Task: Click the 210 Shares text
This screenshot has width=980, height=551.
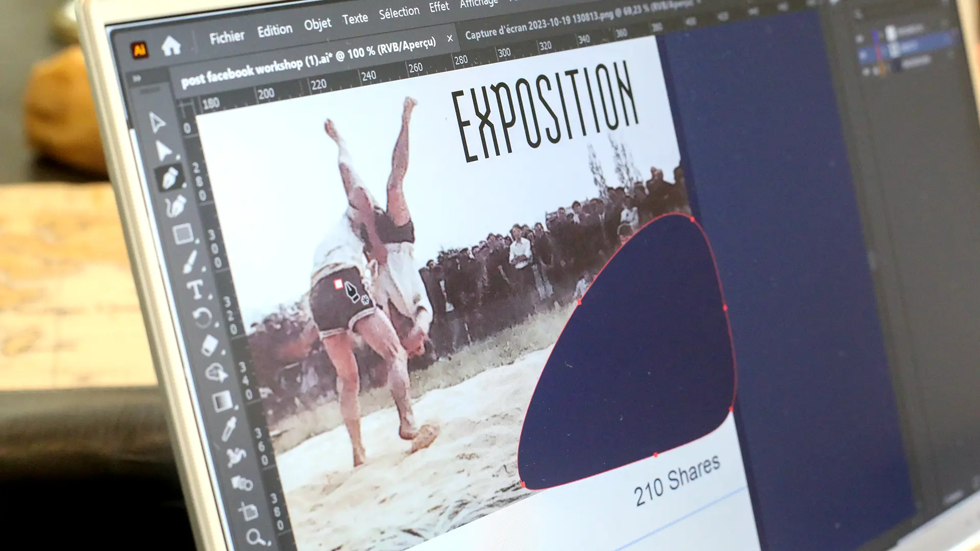Action: (677, 480)
